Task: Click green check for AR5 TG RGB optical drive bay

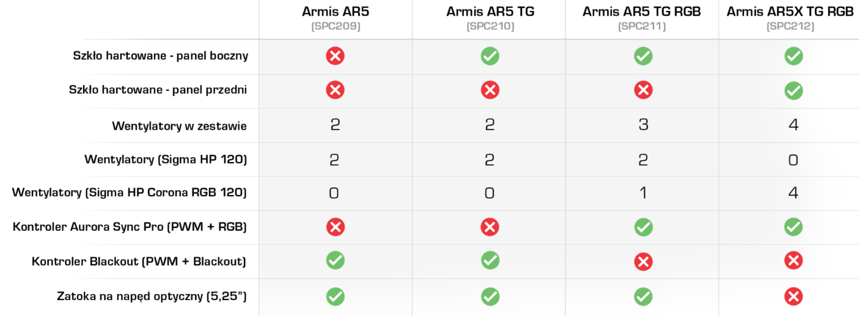Action: click(x=643, y=296)
